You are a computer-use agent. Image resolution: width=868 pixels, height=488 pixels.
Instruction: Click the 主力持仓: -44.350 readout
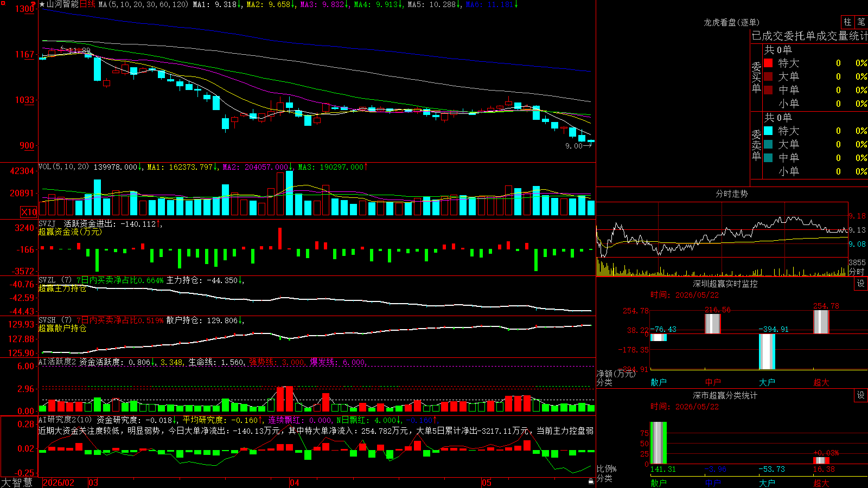point(205,280)
